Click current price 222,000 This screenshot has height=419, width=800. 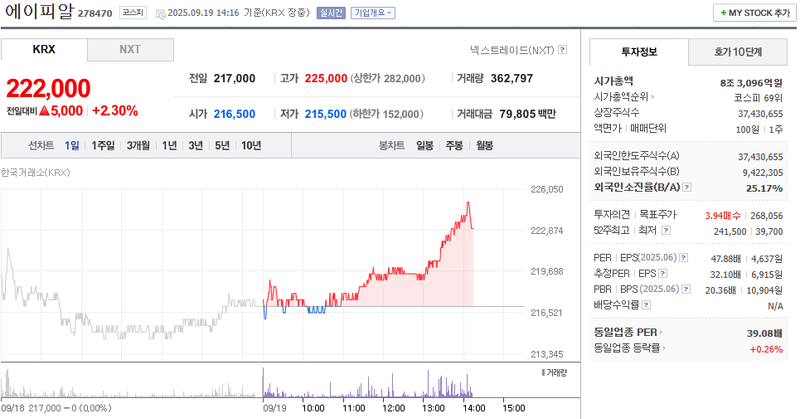(x=48, y=88)
